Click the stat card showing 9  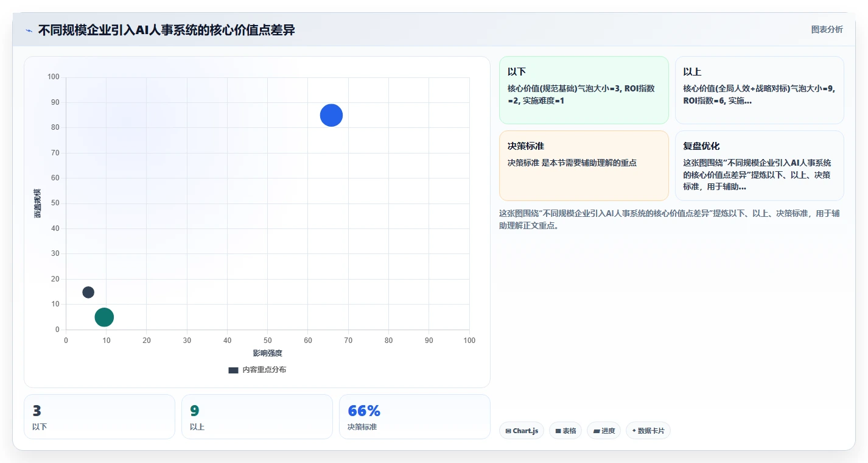pos(257,417)
